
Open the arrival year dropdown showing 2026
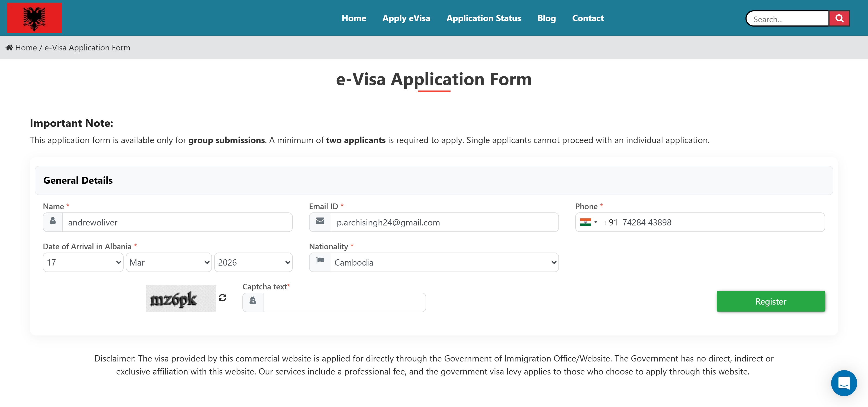pyautogui.click(x=253, y=262)
